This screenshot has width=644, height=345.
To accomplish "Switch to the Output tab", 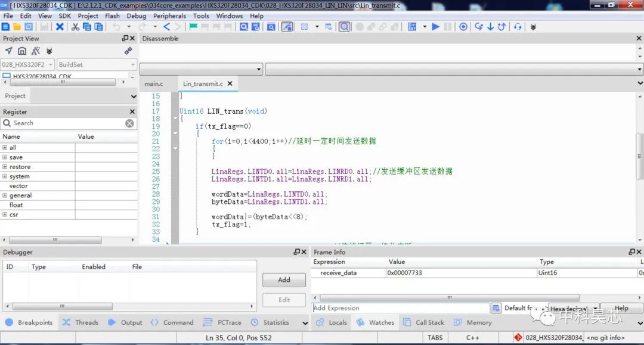I will coord(125,322).
